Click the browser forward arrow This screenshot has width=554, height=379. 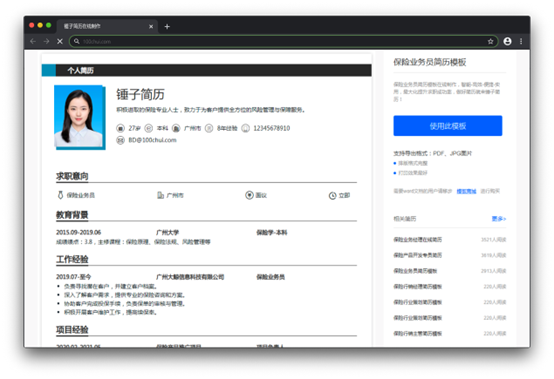(x=46, y=41)
